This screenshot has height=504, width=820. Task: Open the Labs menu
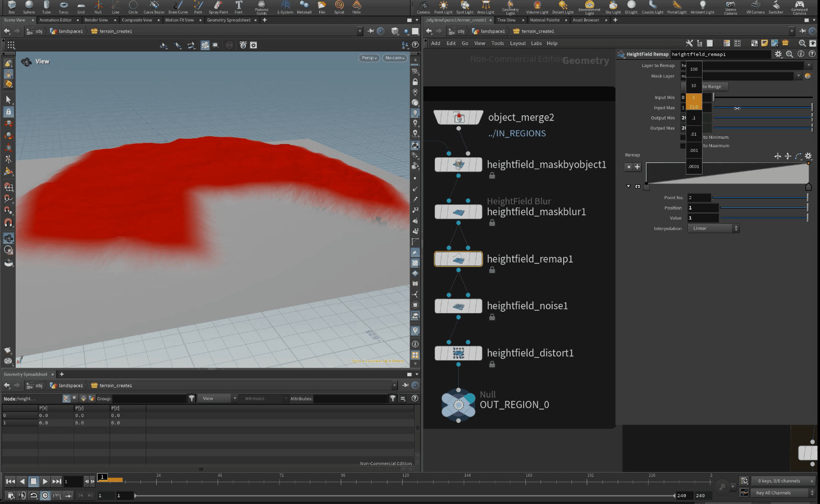pos(536,43)
